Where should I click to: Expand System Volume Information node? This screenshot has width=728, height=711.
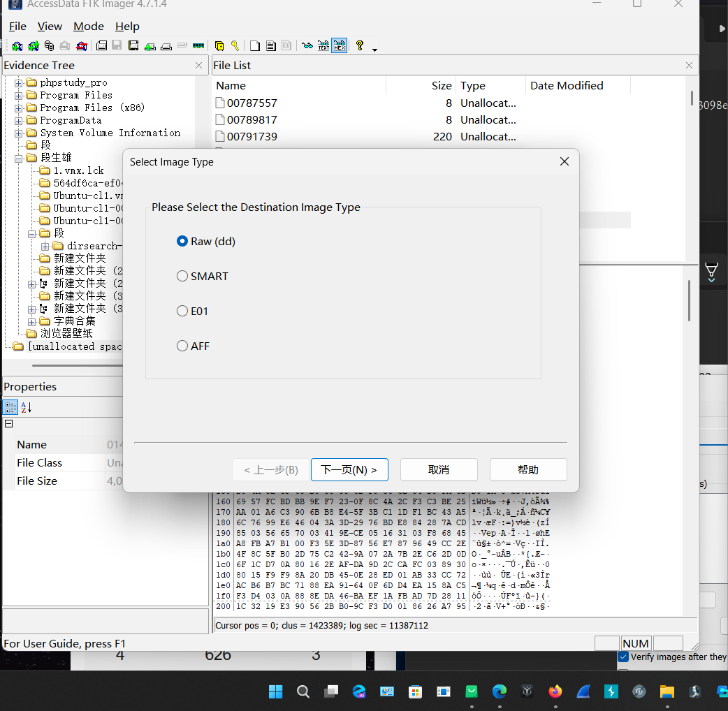coord(18,133)
